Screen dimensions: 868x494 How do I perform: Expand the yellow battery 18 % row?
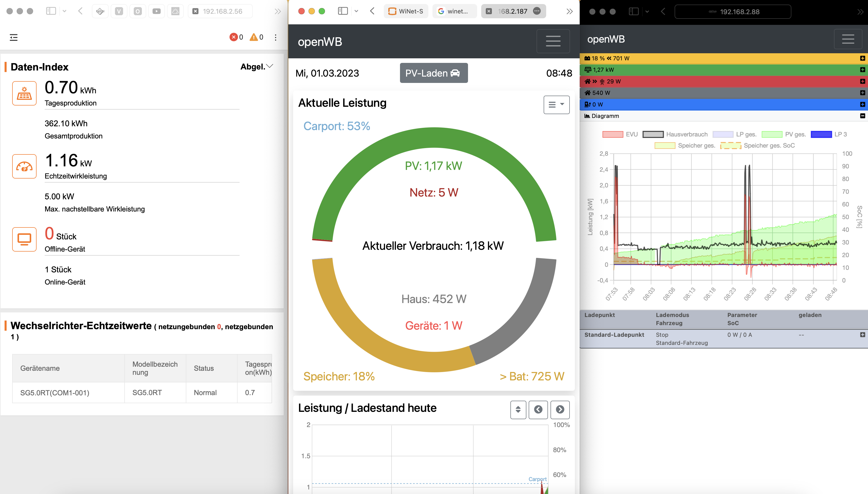pyautogui.click(x=862, y=58)
